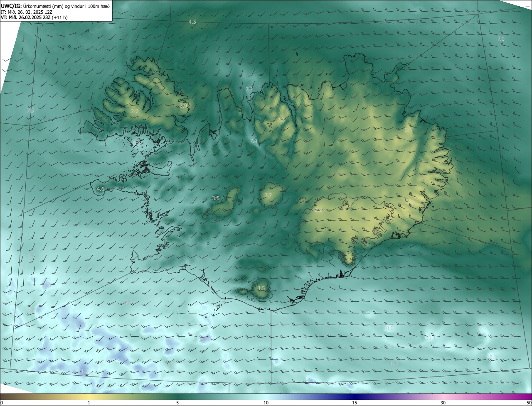Click the '4.6' value label on Snæfellsnes peninsula
The width and height of the screenshot is (532, 406).
(100, 189)
